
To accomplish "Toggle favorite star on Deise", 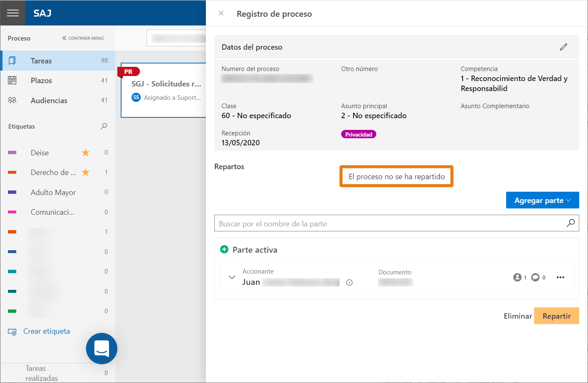I will tap(86, 152).
